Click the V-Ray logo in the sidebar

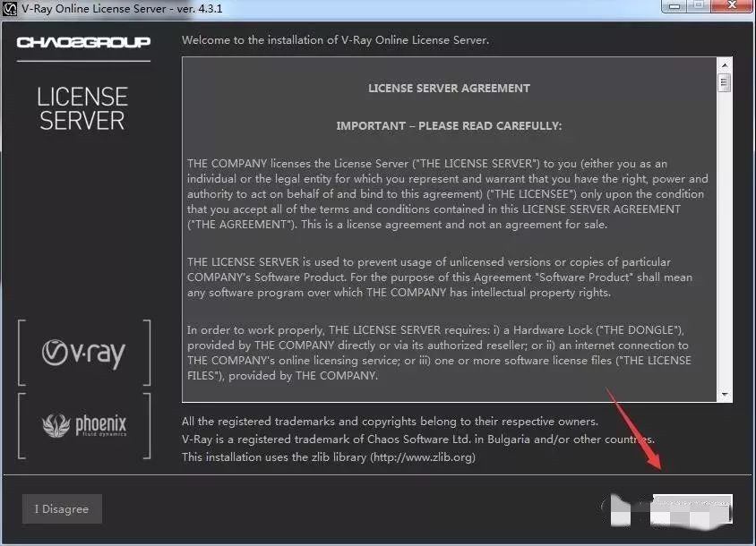(83, 354)
